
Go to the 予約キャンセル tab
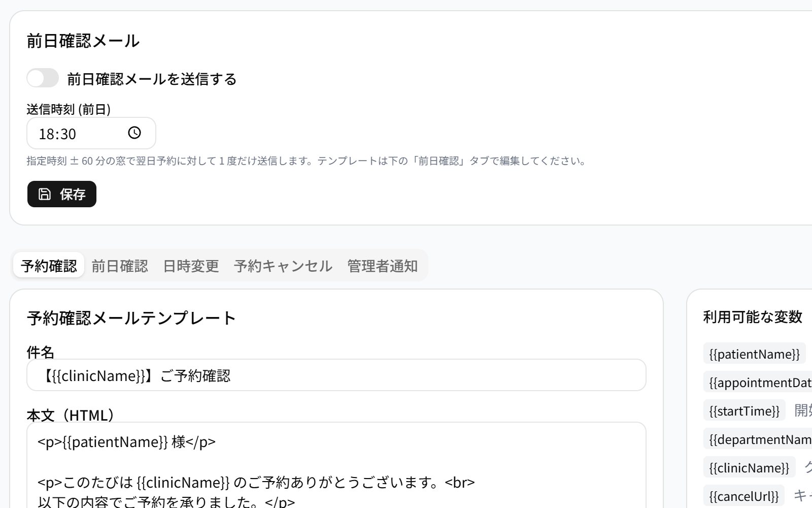click(283, 266)
